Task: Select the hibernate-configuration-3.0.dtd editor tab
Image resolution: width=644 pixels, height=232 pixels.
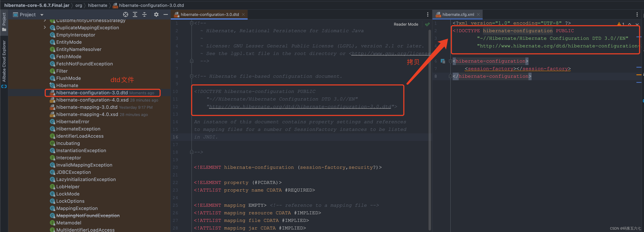Action: [x=210, y=14]
